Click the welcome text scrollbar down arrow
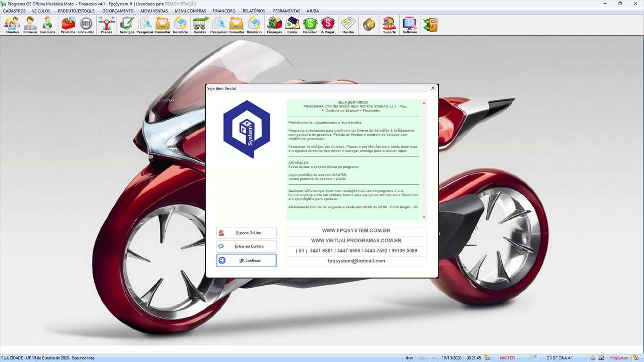 (424, 217)
